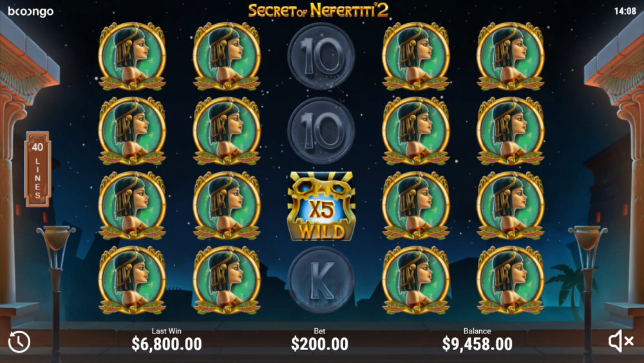
Task: Click the booongo logo
Action: point(31,11)
